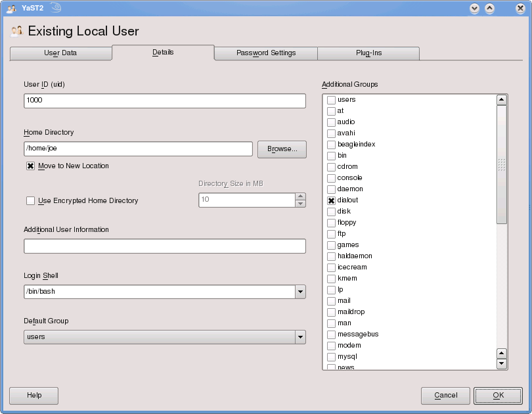Click the groups list scrollbar thumb

[x=502, y=164]
